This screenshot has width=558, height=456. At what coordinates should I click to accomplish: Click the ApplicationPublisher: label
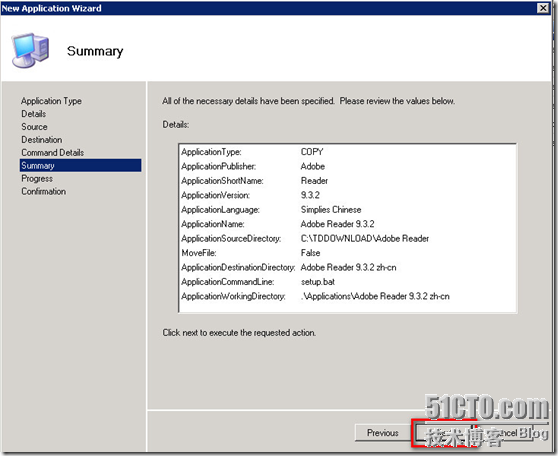click(x=219, y=166)
